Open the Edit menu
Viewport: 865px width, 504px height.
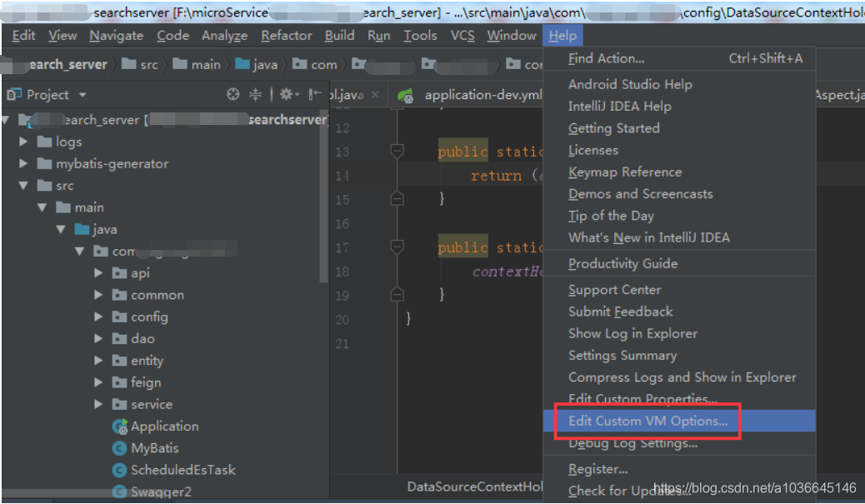(x=23, y=35)
